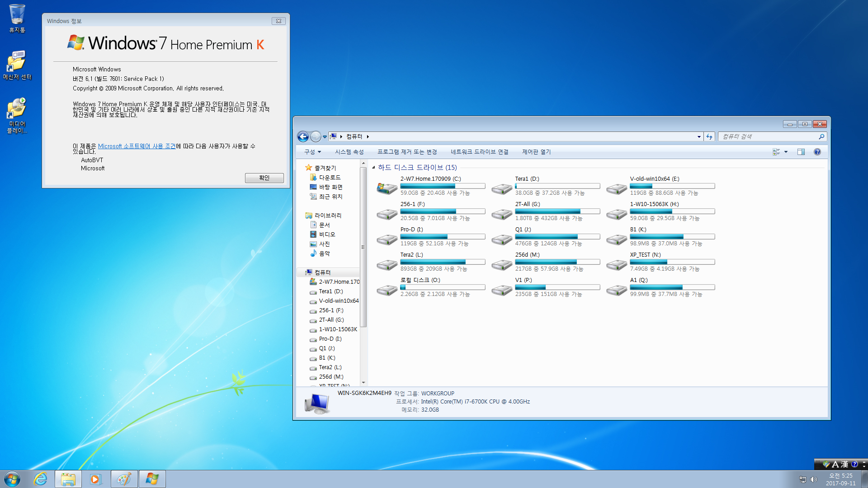Click the Paint icon in the taskbar

click(x=124, y=479)
